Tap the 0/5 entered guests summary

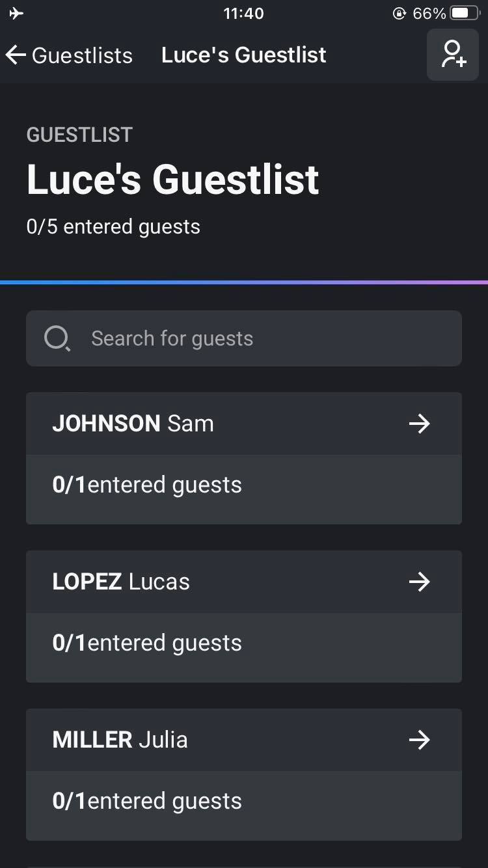113,227
